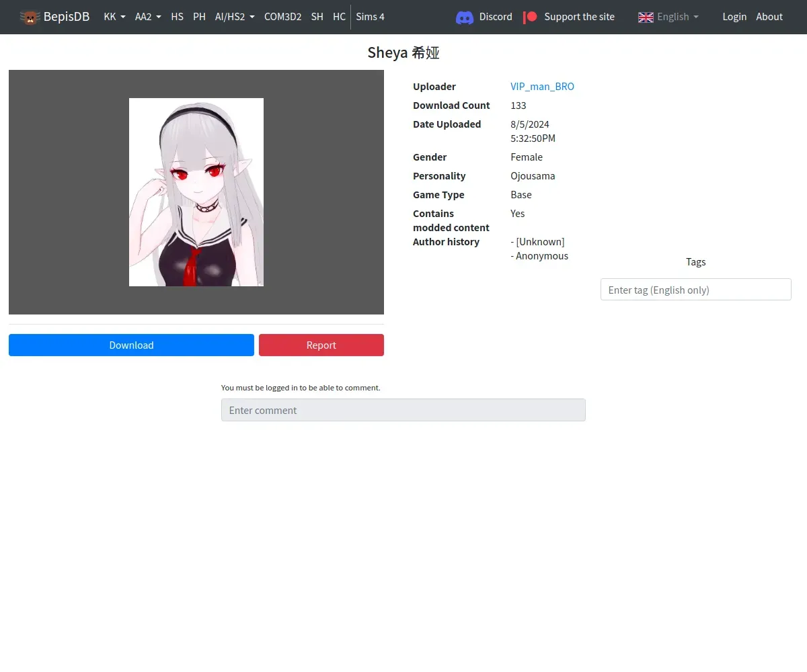Click the BepisDB home link
The width and height of the screenshot is (807, 672).
pyautogui.click(x=54, y=17)
